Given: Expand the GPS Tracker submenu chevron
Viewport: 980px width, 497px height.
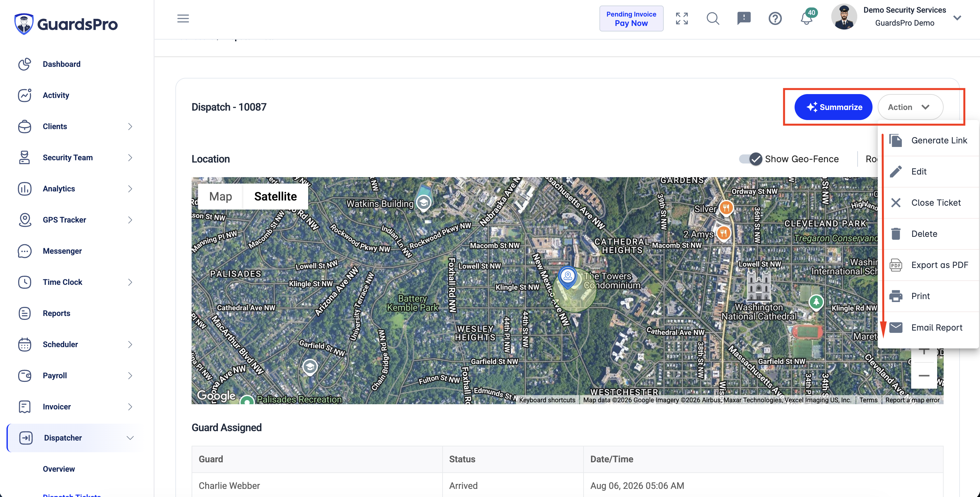Looking at the screenshot, I should 130,220.
